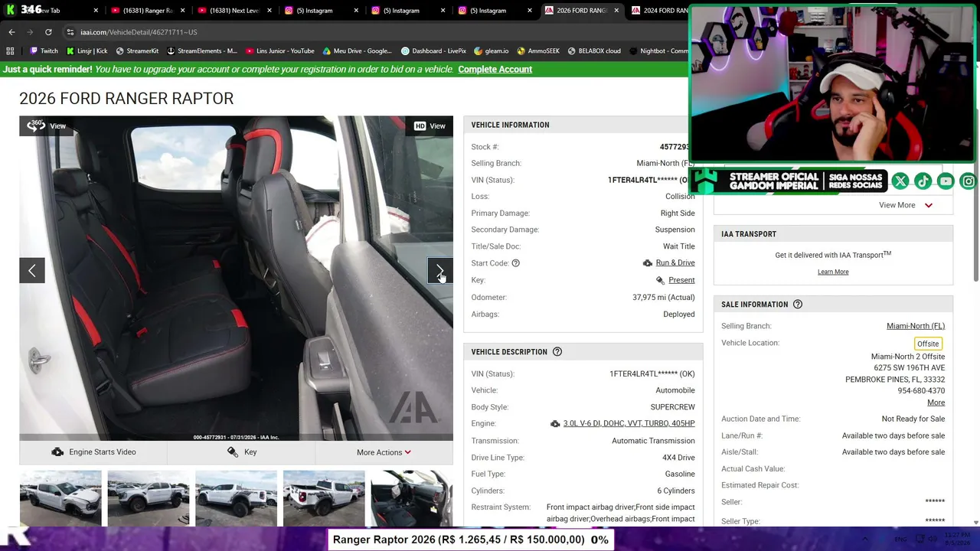This screenshot has width=980, height=551.
Task: Open the More Actions dropdown
Action: coord(384,452)
